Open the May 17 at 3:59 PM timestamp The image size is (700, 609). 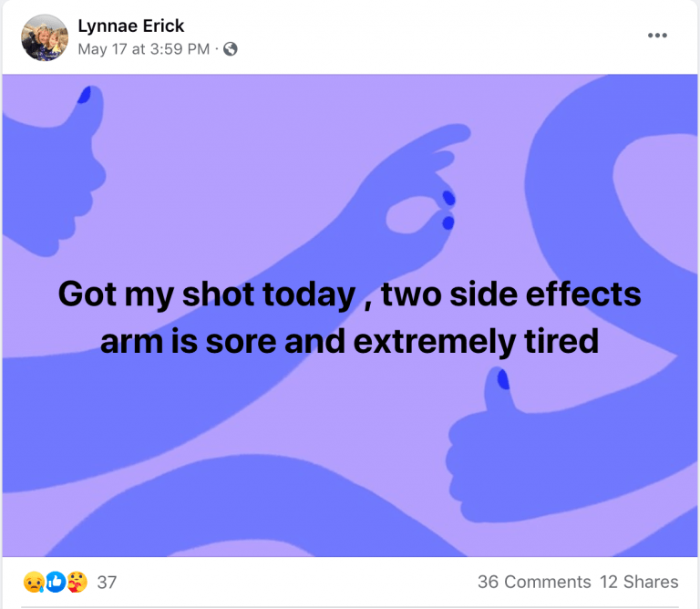[143, 49]
